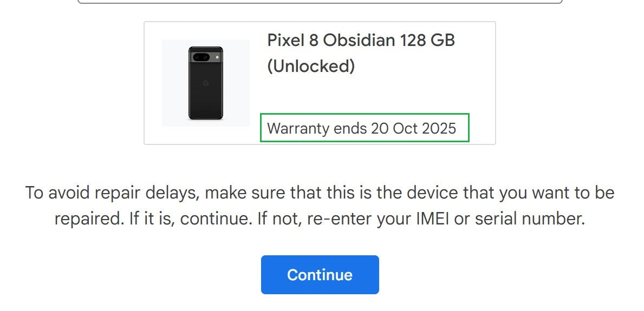644x311 pixels.
Task: Click the word "Warranty" in the green box
Action: [x=298, y=128]
